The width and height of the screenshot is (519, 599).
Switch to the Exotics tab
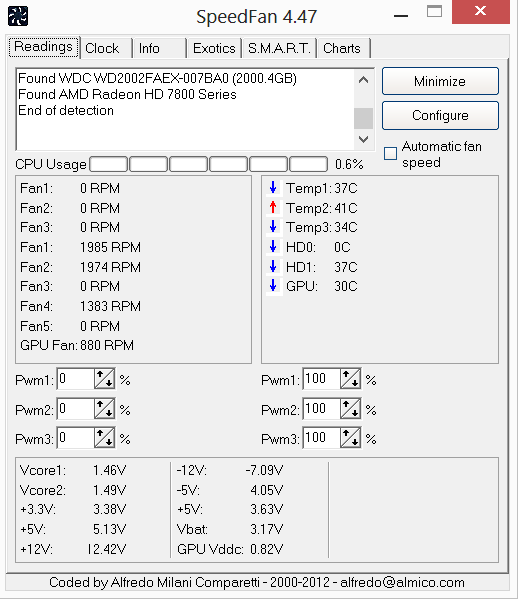click(214, 48)
